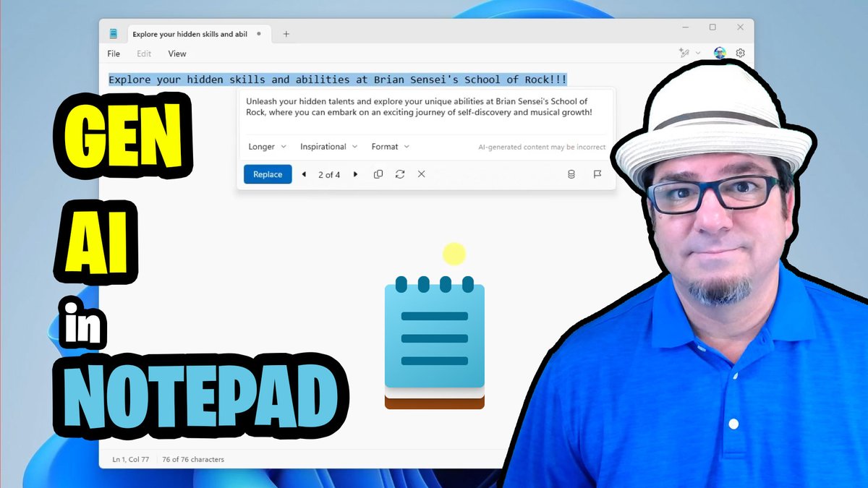Viewport: 868px width, 488px height.
Task: Click the AI credits coin icon
Action: click(x=571, y=174)
